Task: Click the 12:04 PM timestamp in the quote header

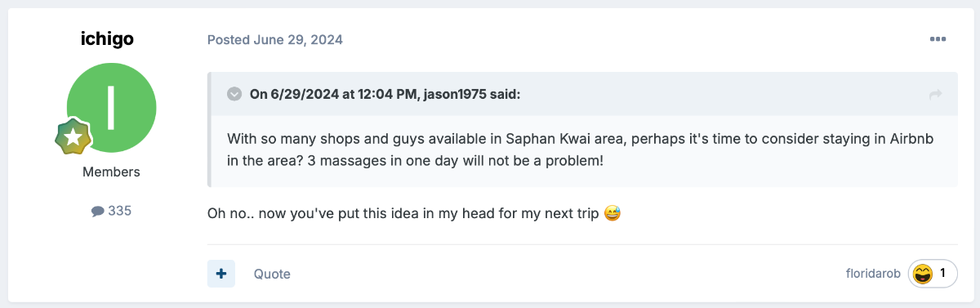Action: coord(382,94)
